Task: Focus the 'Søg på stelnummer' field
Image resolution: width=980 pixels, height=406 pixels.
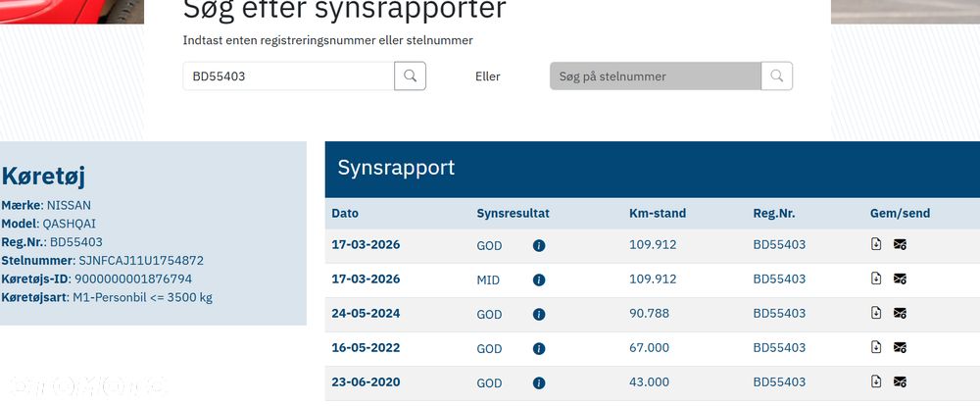Action: (x=655, y=76)
